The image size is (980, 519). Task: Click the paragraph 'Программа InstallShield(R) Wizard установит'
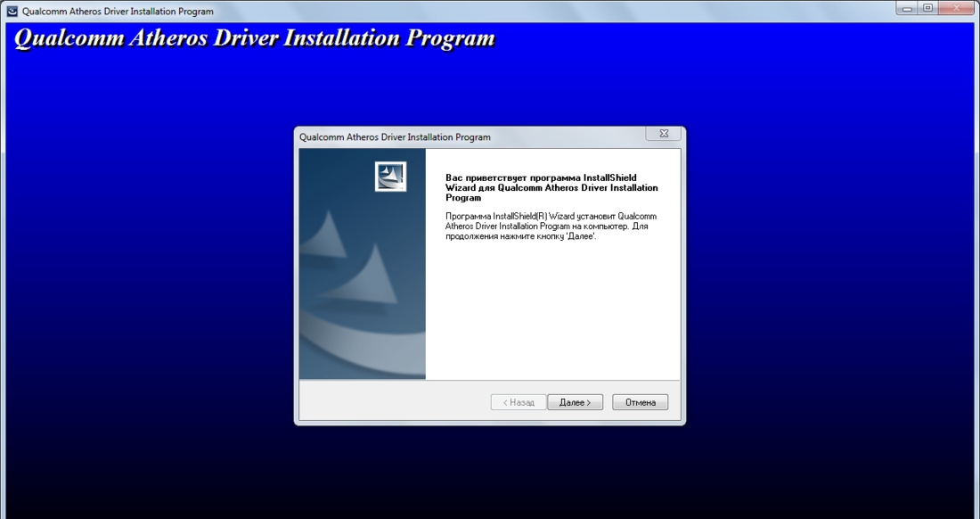click(551, 227)
